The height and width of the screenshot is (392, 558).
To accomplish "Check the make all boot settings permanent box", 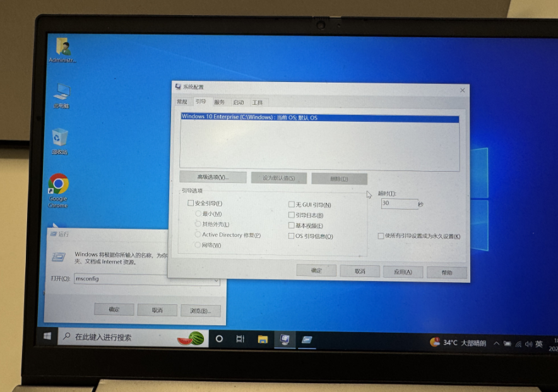I will coord(381,236).
